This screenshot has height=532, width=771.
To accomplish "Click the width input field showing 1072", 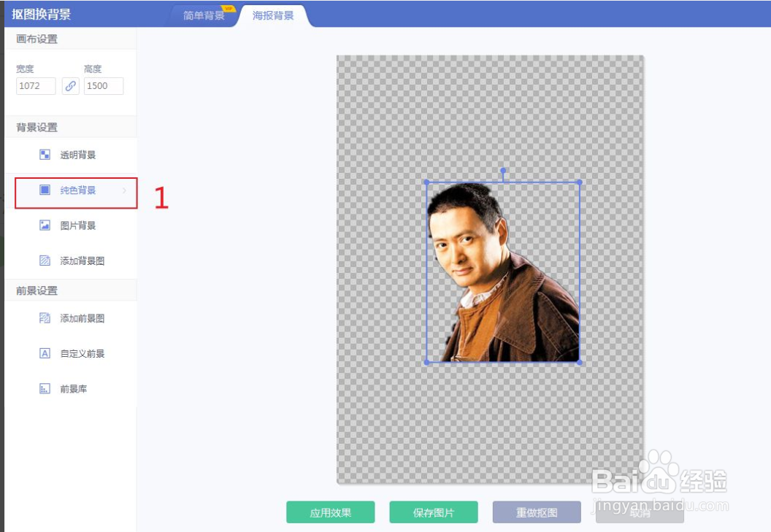I will 36,86.
